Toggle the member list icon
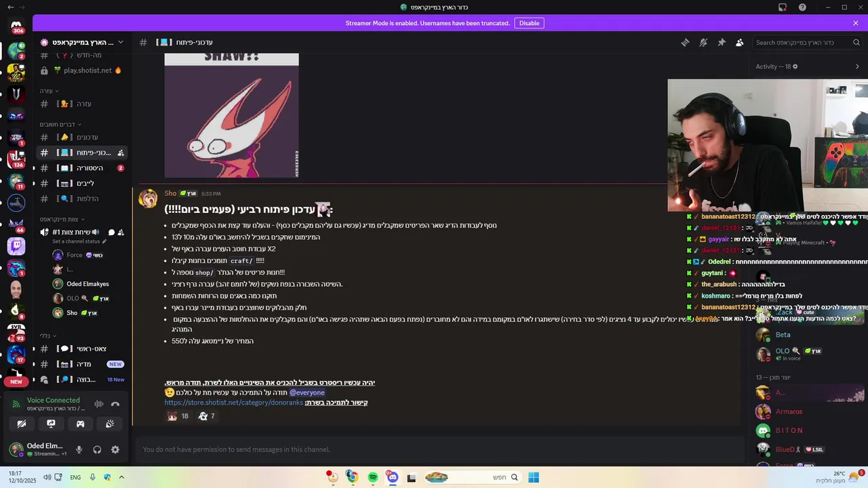 click(740, 42)
